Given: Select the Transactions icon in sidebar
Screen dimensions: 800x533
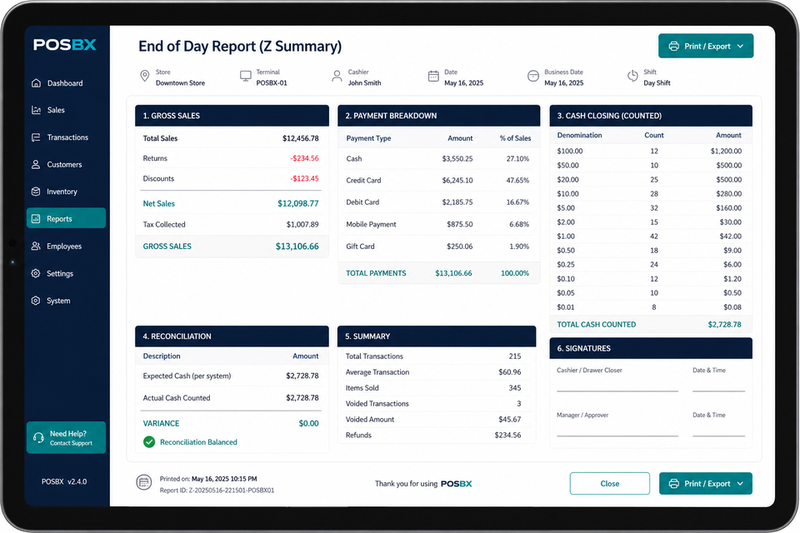Looking at the screenshot, I should tap(36, 137).
